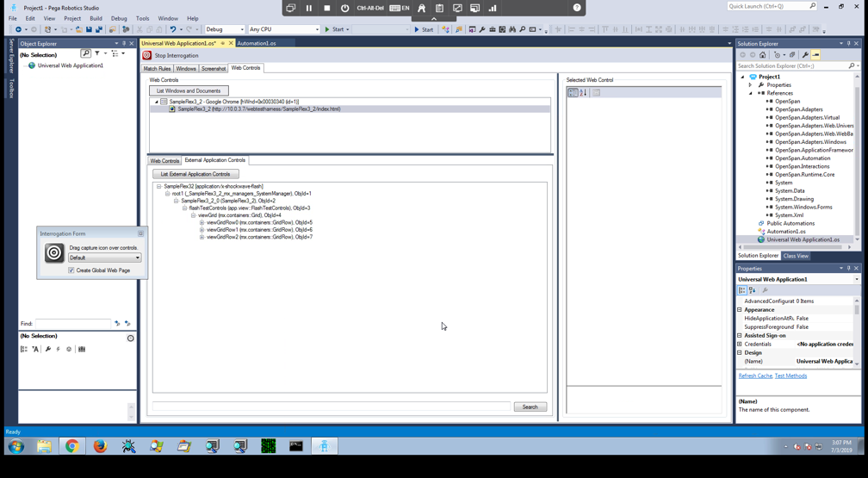The width and height of the screenshot is (868, 478).
Task: Click List External Application Controls button
Action: [195, 174]
